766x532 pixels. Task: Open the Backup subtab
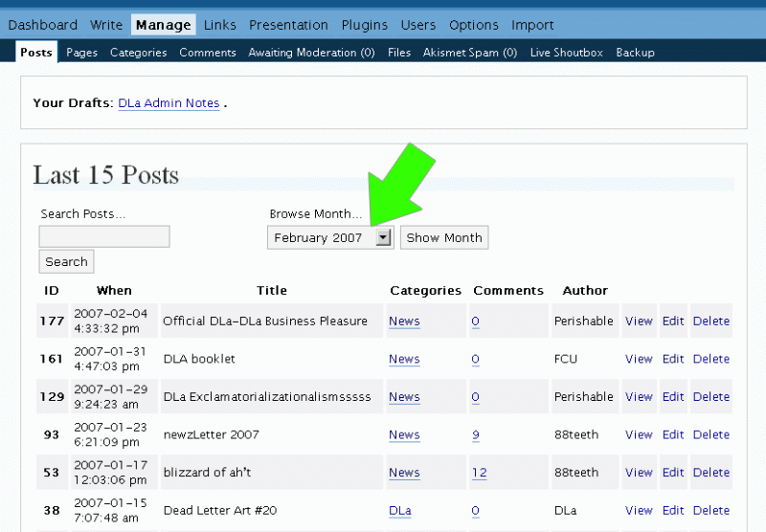coord(635,53)
